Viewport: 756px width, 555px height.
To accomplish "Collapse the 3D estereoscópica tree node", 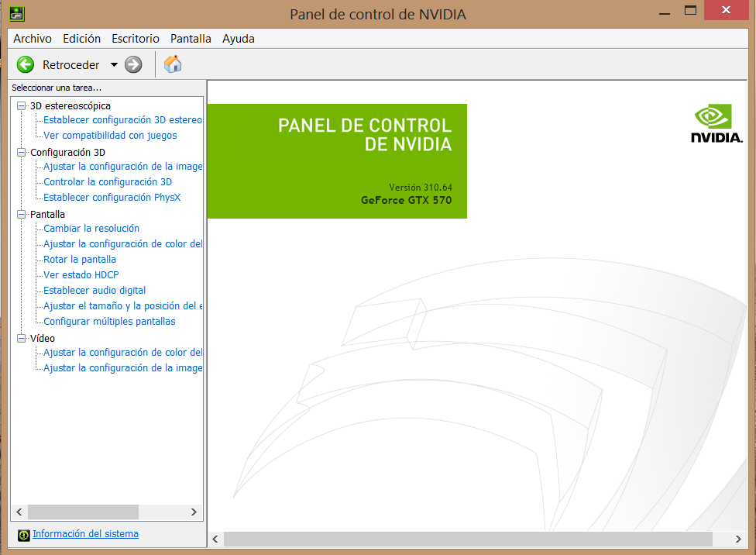I will pos(21,105).
